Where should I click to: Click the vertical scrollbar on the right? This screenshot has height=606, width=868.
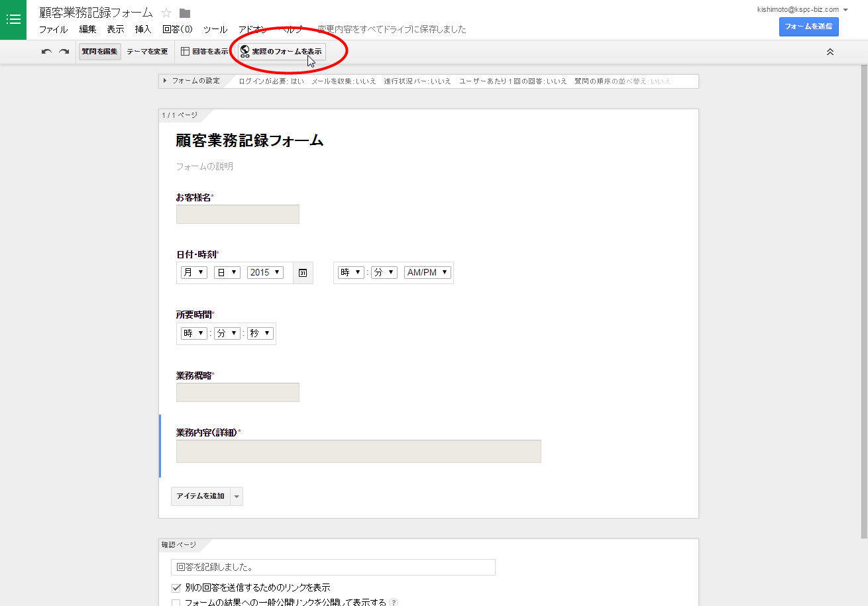(863, 301)
